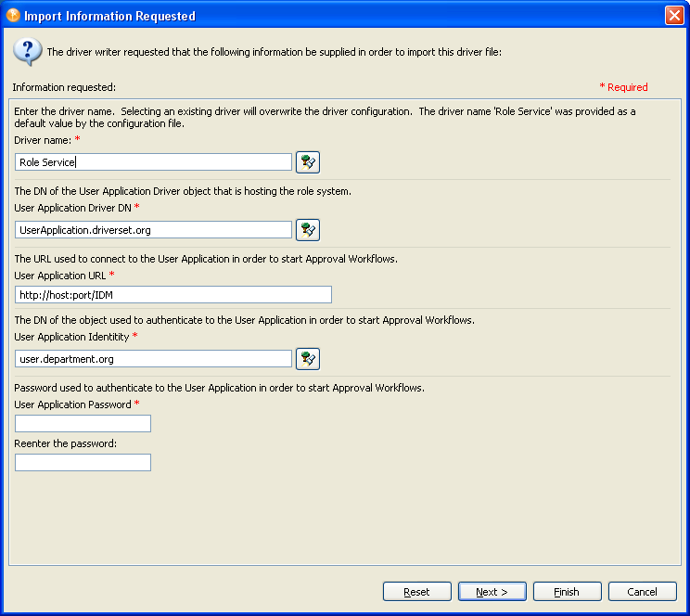The width and height of the screenshot is (690, 616).
Task: Click the "User Application URL" label
Action: pyautogui.click(x=60, y=276)
